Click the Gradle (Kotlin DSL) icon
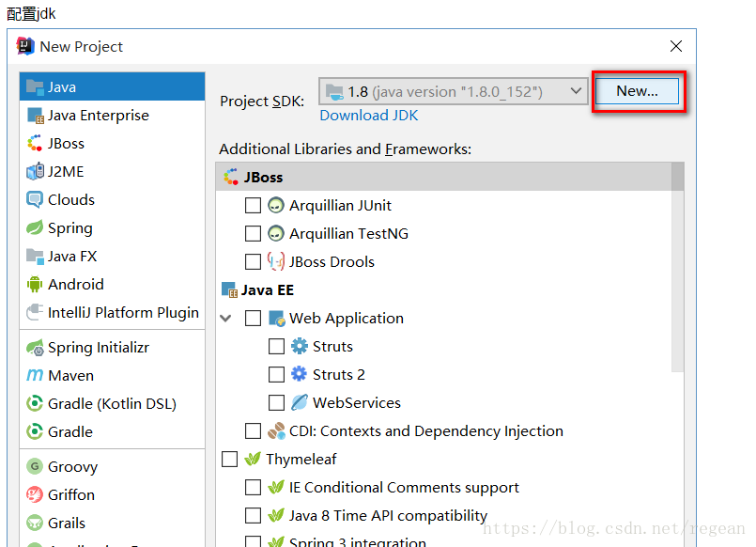Image resolution: width=756 pixels, height=547 pixels. [35, 403]
